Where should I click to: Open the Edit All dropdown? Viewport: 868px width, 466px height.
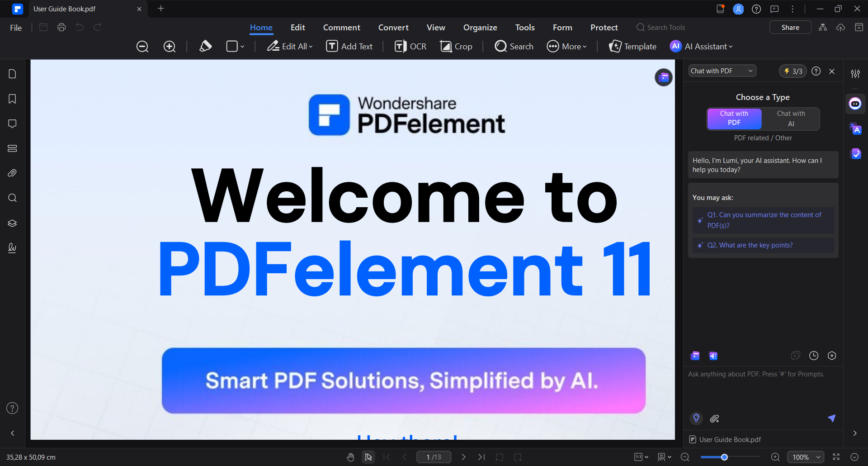(290, 46)
